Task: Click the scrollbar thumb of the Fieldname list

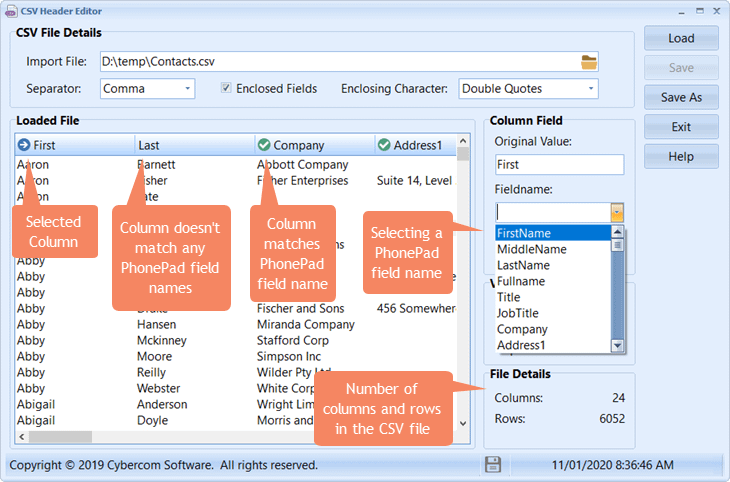Action: [x=617, y=245]
